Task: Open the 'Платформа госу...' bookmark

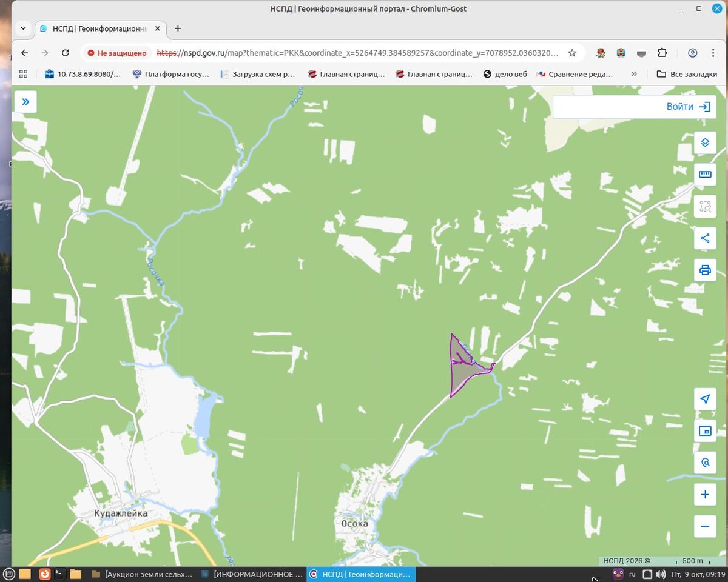Action: pos(170,74)
